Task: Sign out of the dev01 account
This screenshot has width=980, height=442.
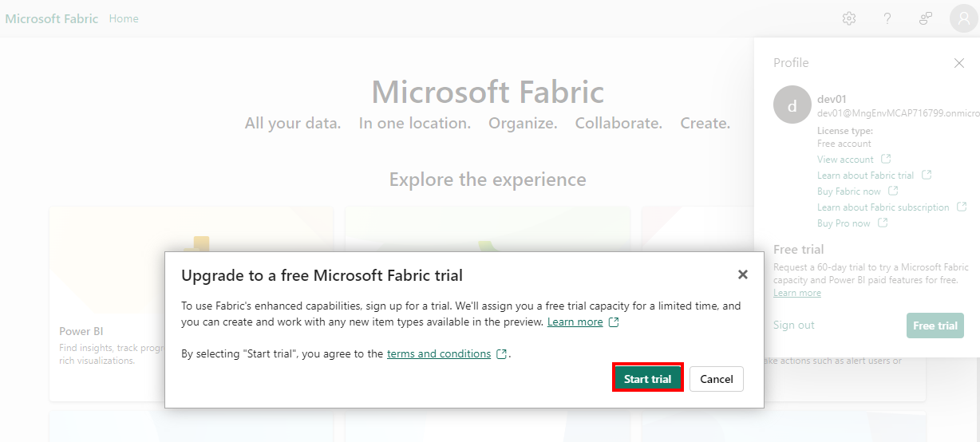Action: click(794, 325)
